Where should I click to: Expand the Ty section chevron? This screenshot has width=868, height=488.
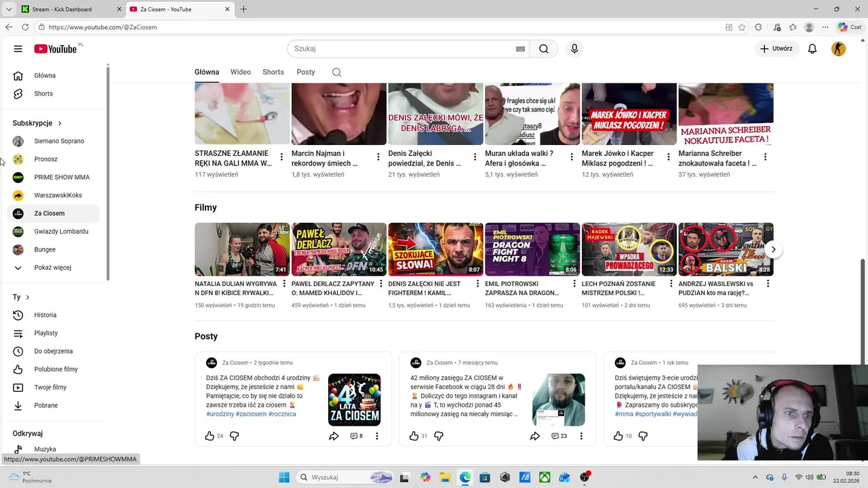point(27,298)
